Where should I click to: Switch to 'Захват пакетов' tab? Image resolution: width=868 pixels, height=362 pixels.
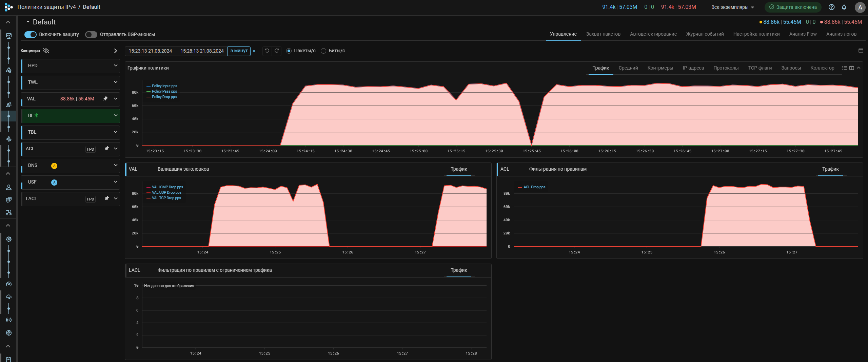(x=603, y=34)
